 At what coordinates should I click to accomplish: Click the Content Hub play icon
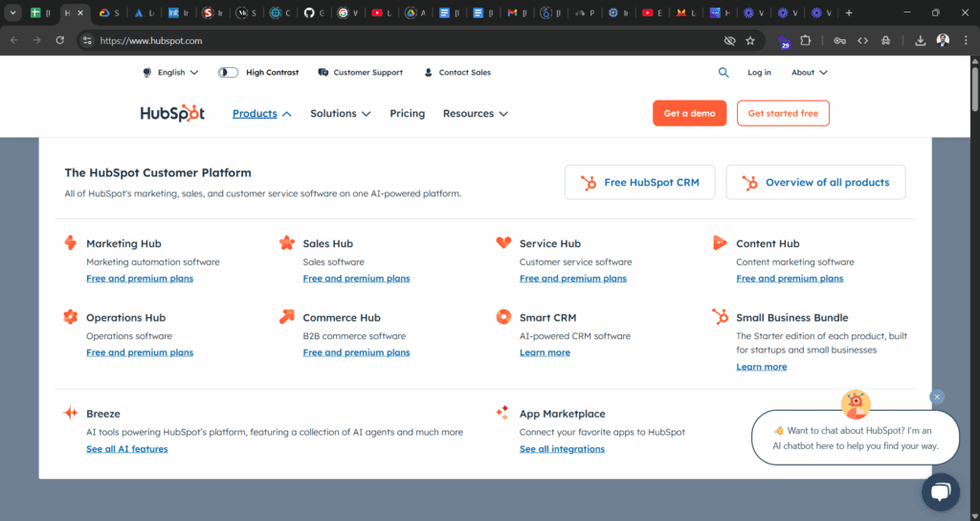click(720, 242)
